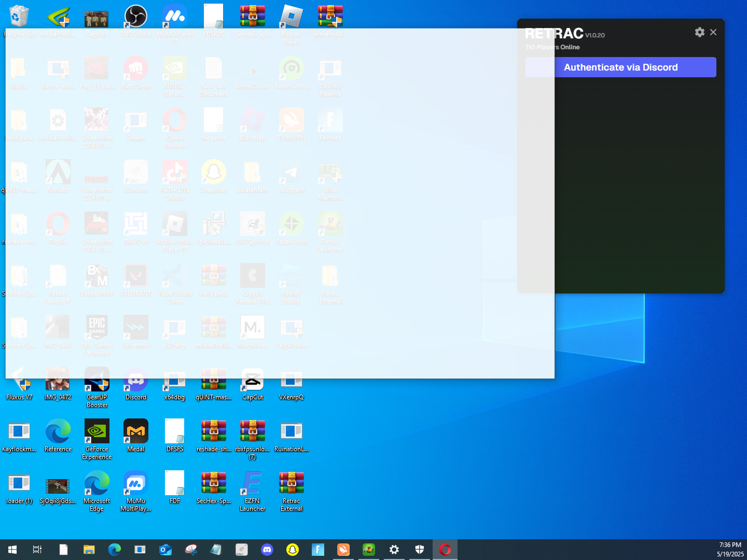The image size is (747, 560).
Task: Select the Discord shortcut on the desktop
Action: (136, 384)
